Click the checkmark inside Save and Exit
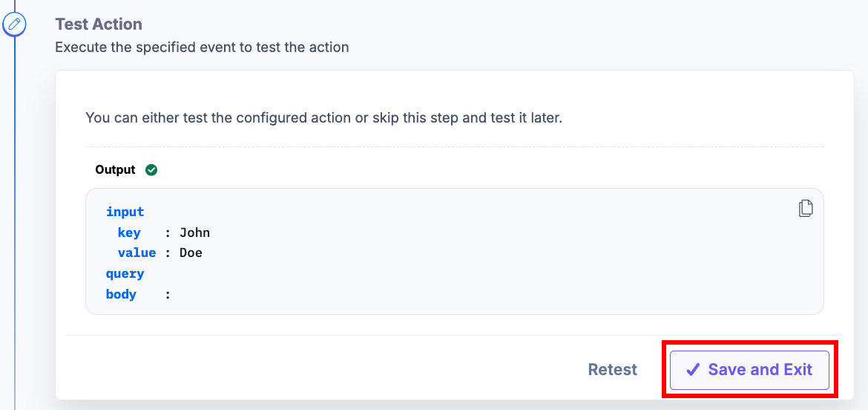868x410 pixels. pos(692,370)
